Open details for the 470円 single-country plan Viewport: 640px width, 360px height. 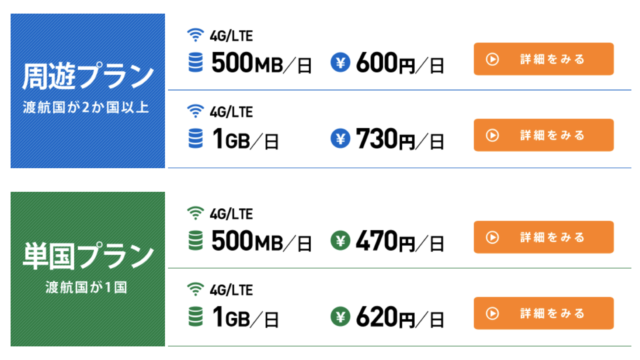tap(543, 237)
